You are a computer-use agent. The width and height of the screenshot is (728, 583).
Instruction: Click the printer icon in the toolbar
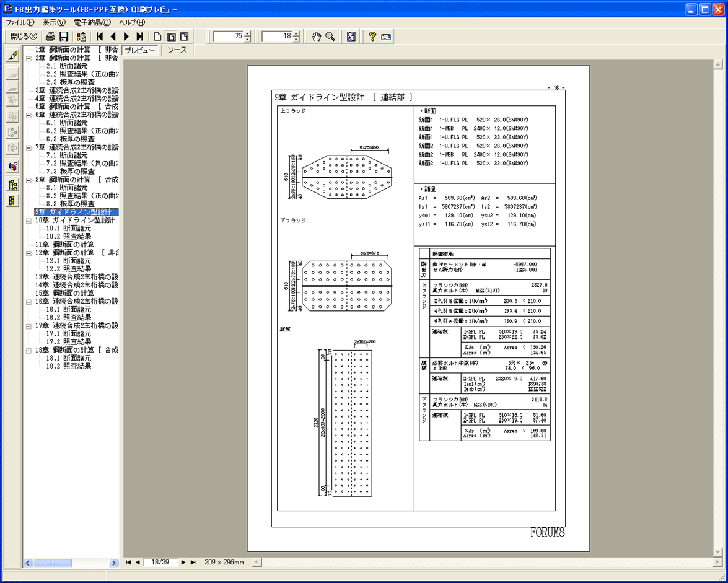(x=50, y=37)
